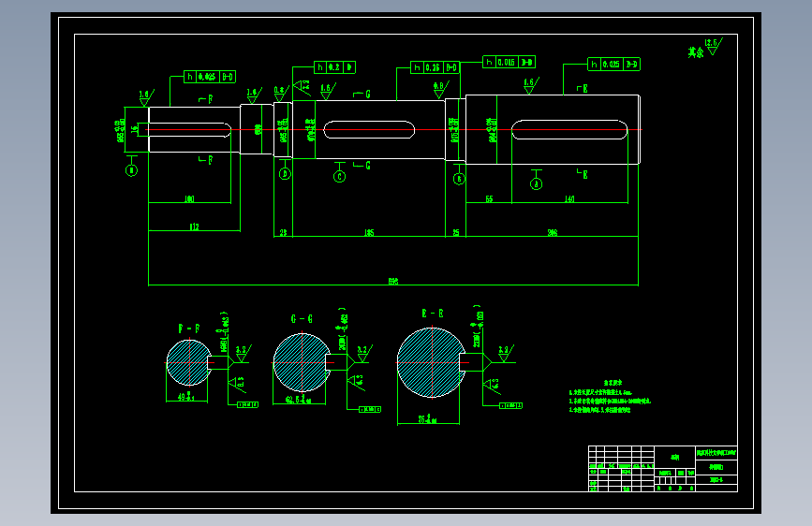Click the F-F hatched cross-section circle

pos(189,362)
